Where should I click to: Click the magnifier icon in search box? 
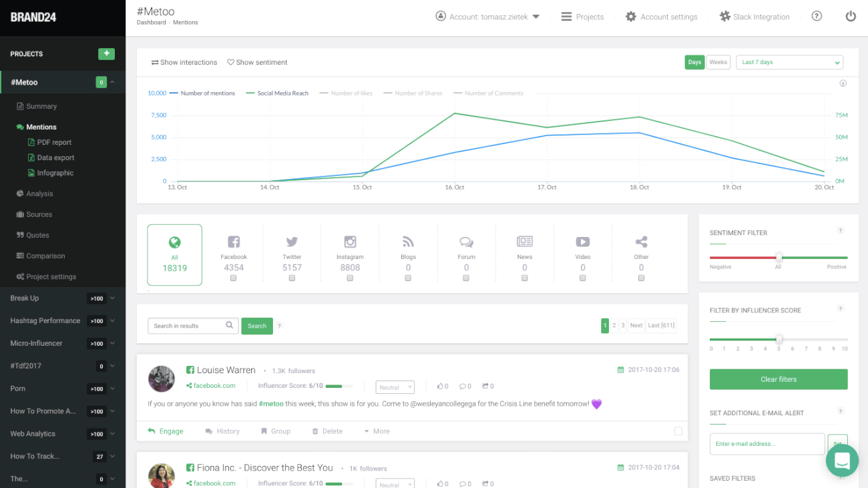click(x=229, y=325)
